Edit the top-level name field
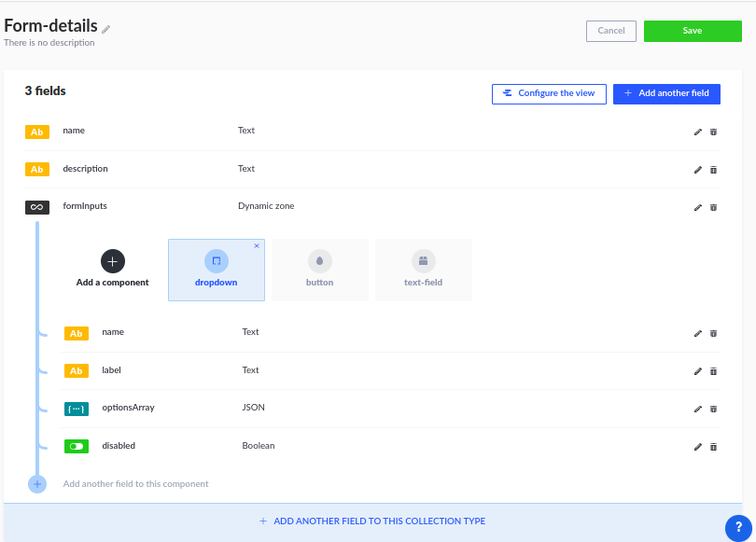 697,132
